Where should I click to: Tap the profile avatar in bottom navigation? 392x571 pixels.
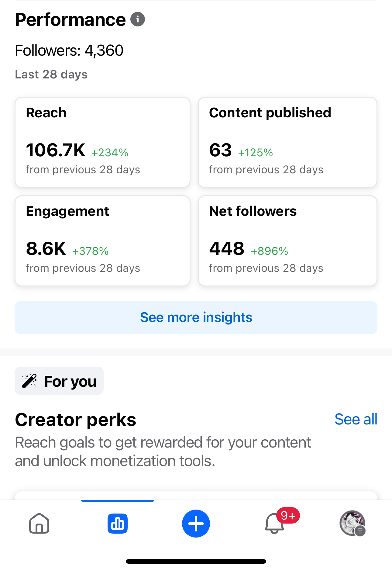(352, 524)
